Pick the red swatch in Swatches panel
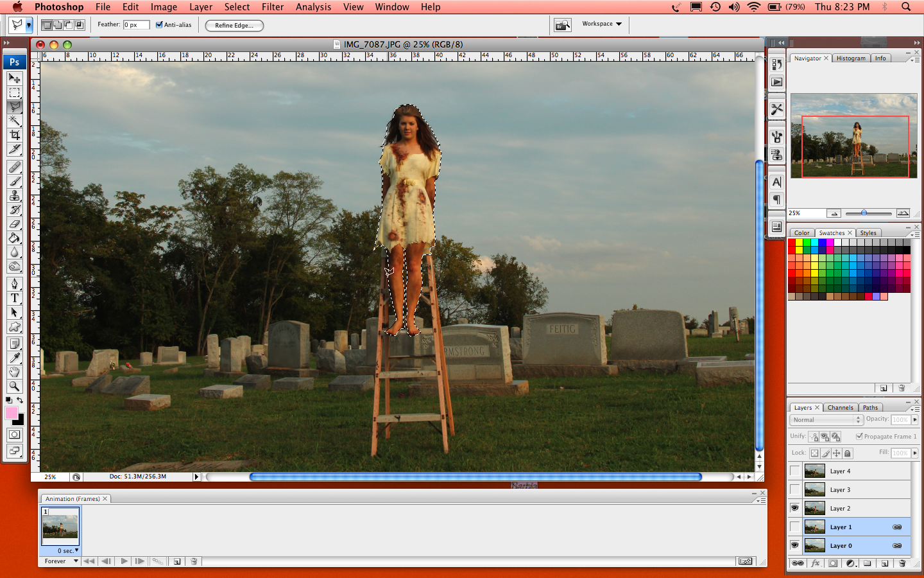924x578 pixels. coord(791,243)
